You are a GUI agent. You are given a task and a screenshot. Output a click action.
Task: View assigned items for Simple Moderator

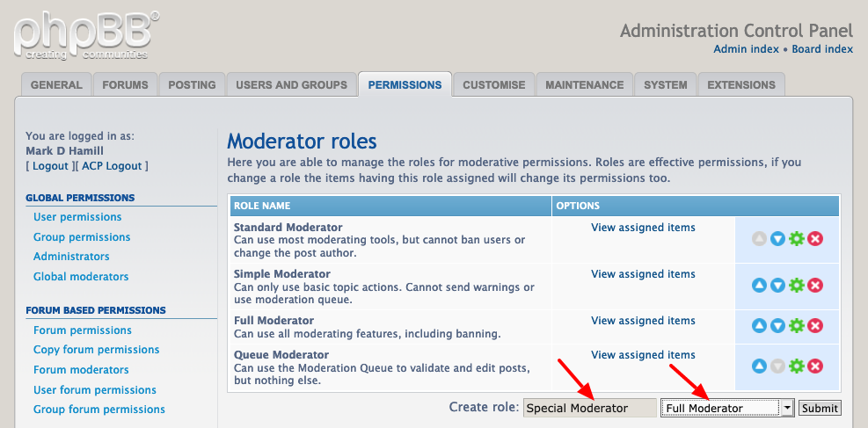click(643, 273)
